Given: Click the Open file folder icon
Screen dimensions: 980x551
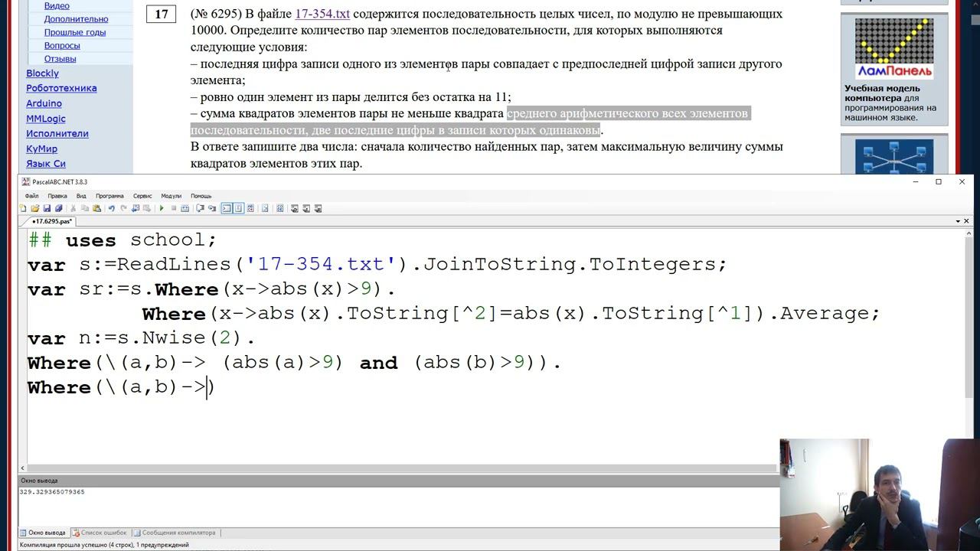Looking at the screenshot, I should [34, 208].
